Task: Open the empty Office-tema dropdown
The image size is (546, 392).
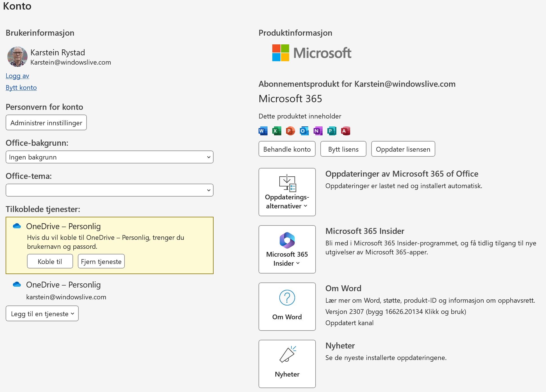Action: click(109, 190)
